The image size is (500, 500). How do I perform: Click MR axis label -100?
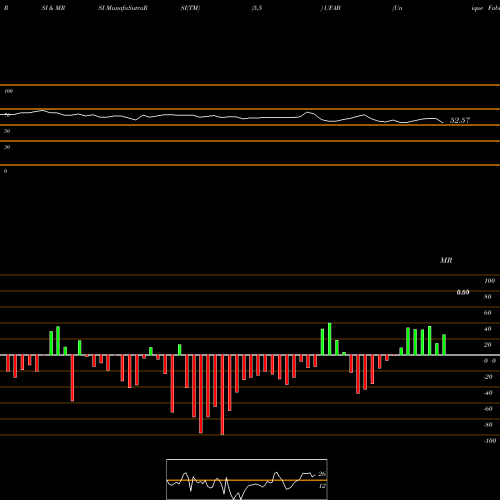click(x=490, y=441)
